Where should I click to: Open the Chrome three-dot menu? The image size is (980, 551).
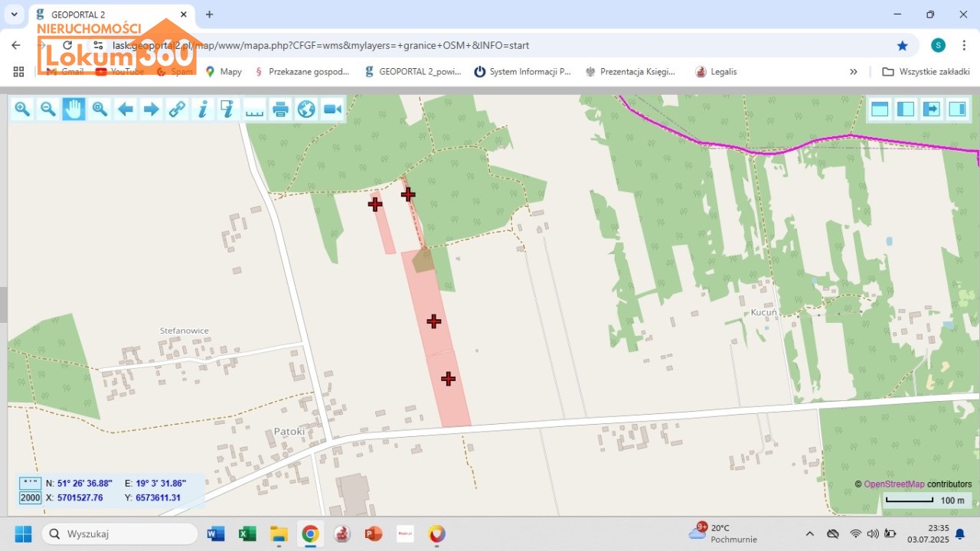pos(965,45)
